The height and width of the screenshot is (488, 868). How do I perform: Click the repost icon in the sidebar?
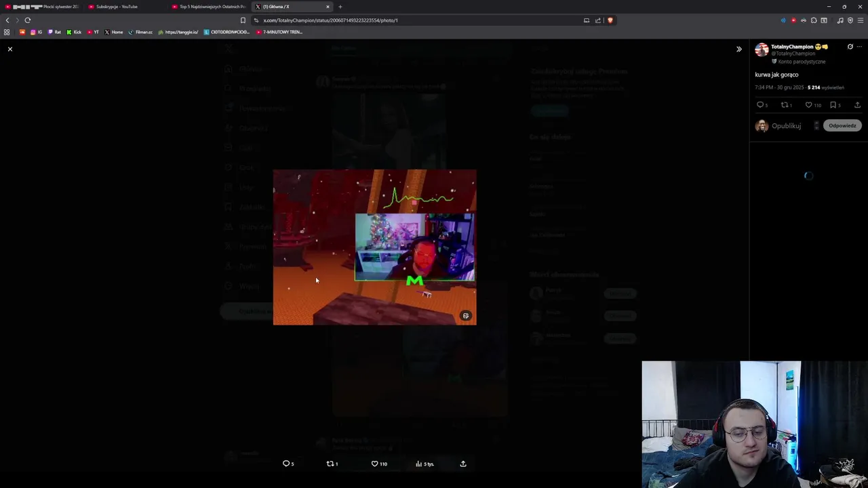coord(785,105)
